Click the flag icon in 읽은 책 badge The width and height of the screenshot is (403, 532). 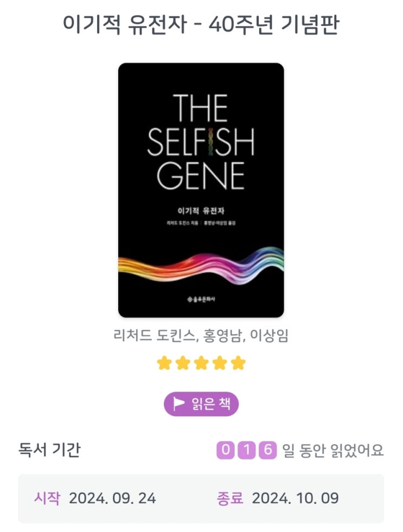178,404
